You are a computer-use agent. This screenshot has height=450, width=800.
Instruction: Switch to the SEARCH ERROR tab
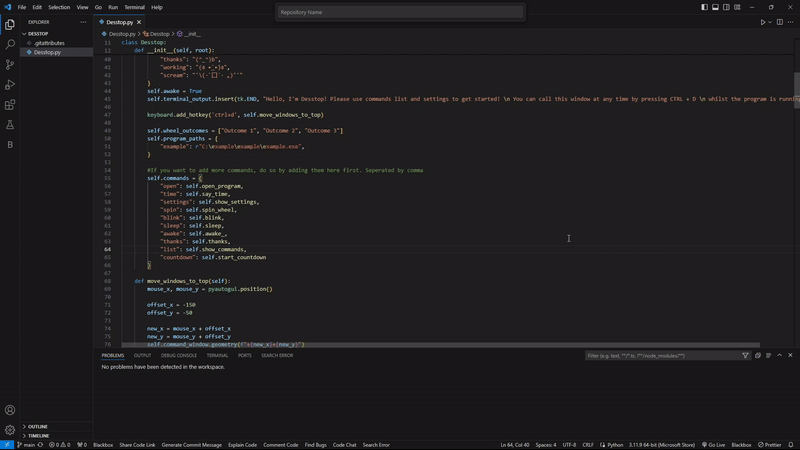pos(277,356)
